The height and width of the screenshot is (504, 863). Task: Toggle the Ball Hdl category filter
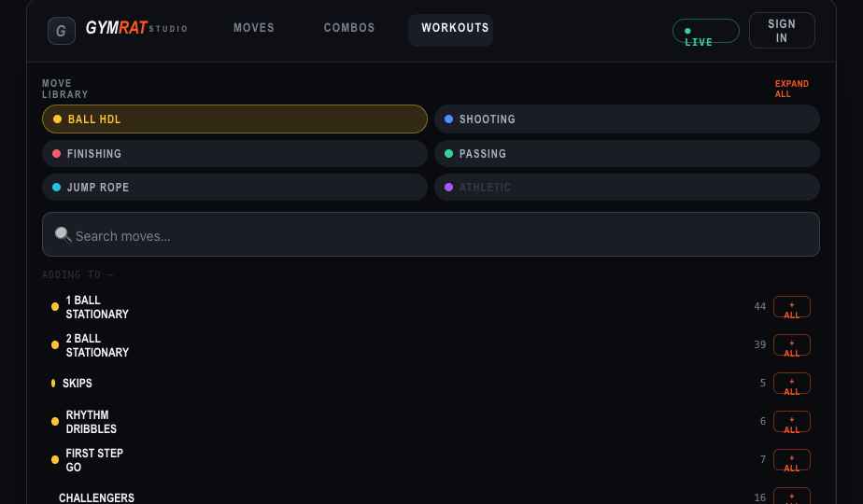point(234,119)
